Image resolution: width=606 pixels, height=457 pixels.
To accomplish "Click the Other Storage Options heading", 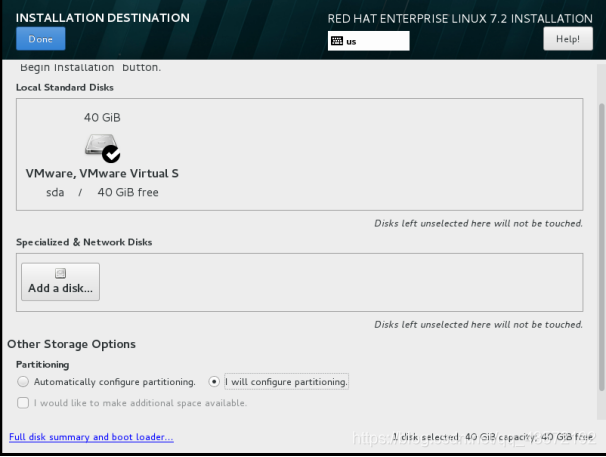I will [71, 344].
